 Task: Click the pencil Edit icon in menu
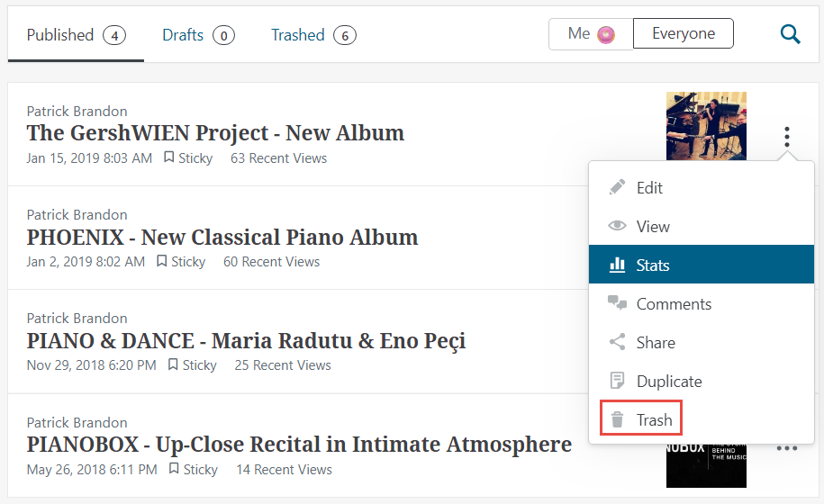click(x=617, y=187)
